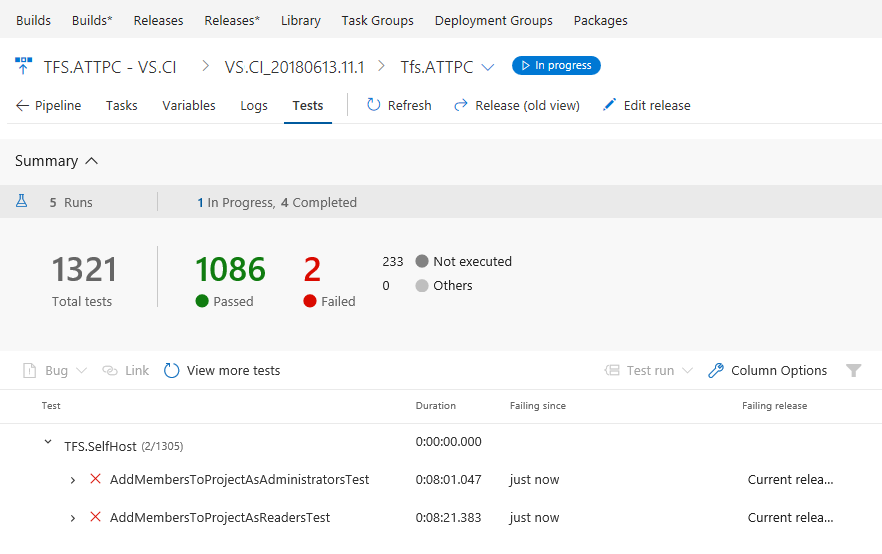Select the TFS.SelfHost group name
The image size is (882, 554).
100,447
